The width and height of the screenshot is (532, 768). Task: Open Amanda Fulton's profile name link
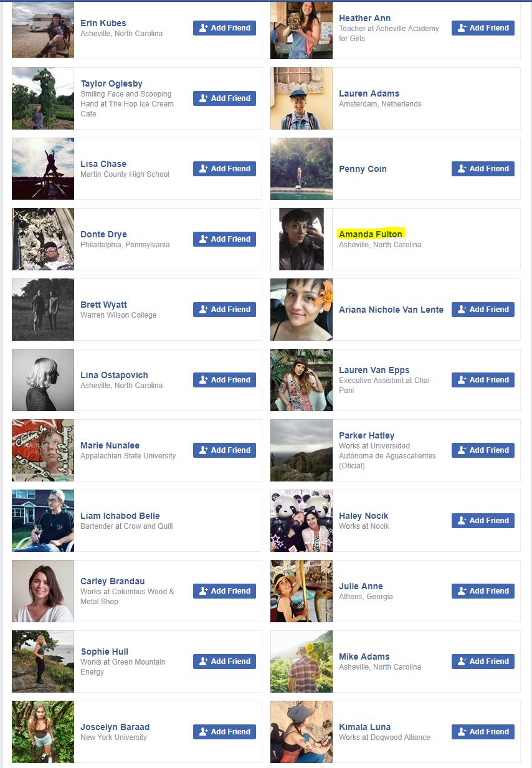pos(371,234)
